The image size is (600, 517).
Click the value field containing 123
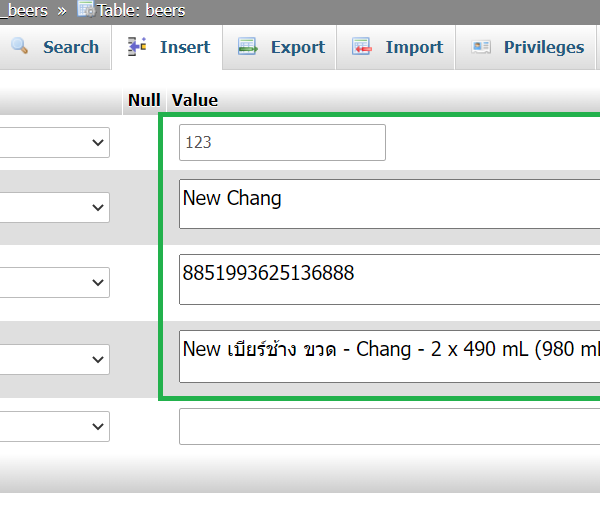point(282,143)
